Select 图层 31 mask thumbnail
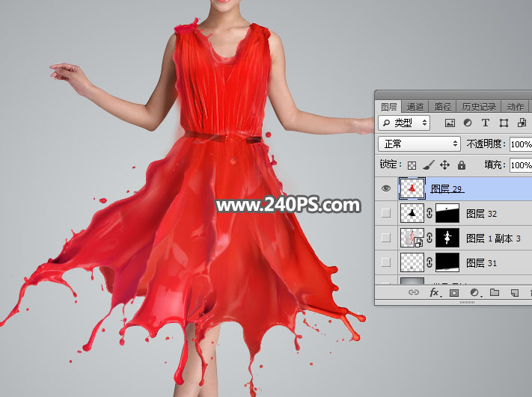 (447, 262)
